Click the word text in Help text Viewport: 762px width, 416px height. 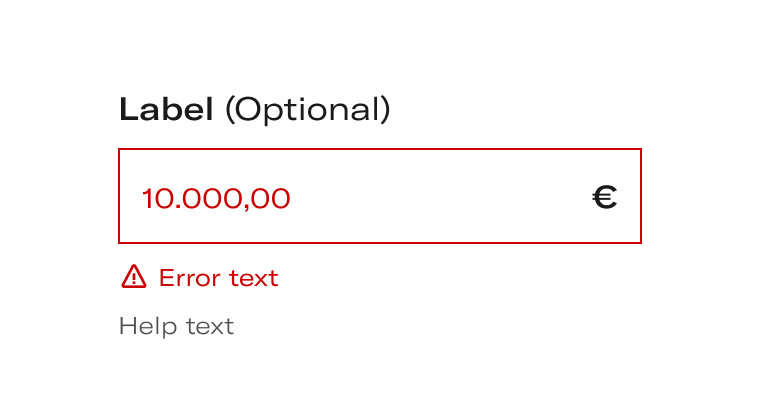click(210, 327)
